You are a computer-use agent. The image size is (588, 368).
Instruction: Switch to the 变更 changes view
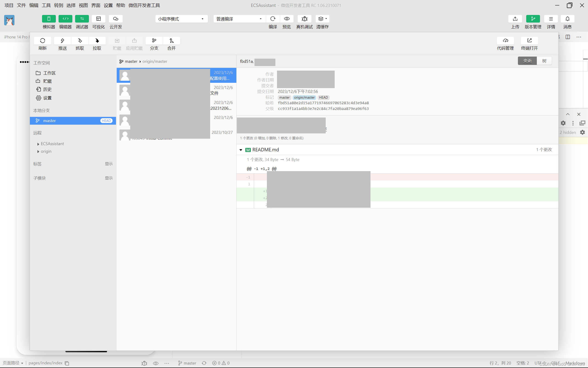pyautogui.click(x=527, y=61)
